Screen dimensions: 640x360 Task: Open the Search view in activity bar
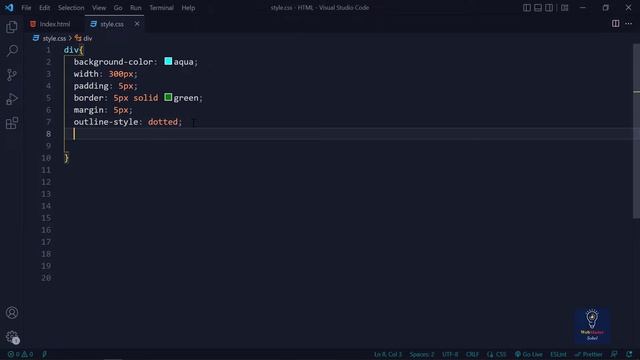(x=12, y=51)
